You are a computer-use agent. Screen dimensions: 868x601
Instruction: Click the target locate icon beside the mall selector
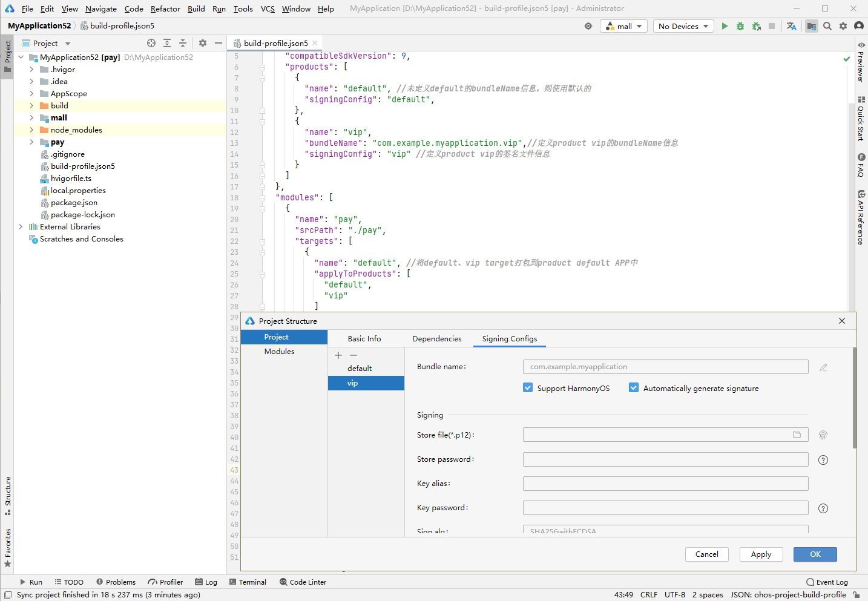pyautogui.click(x=588, y=26)
